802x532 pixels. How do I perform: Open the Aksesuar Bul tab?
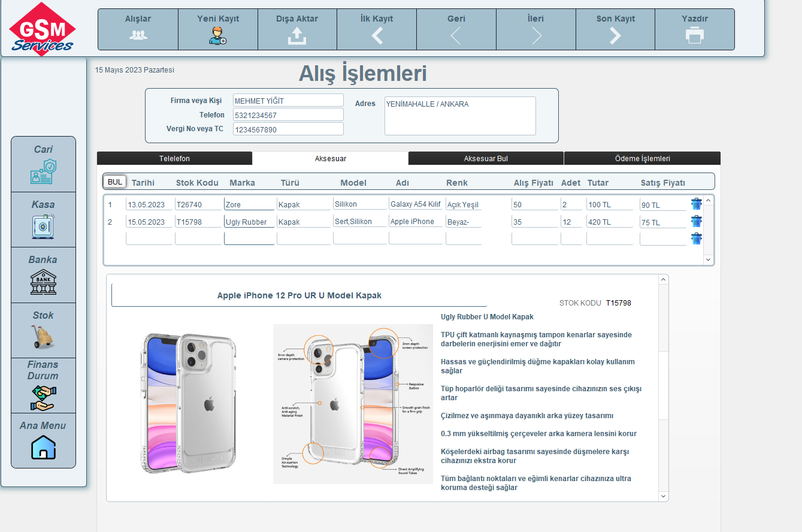pos(486,158)
